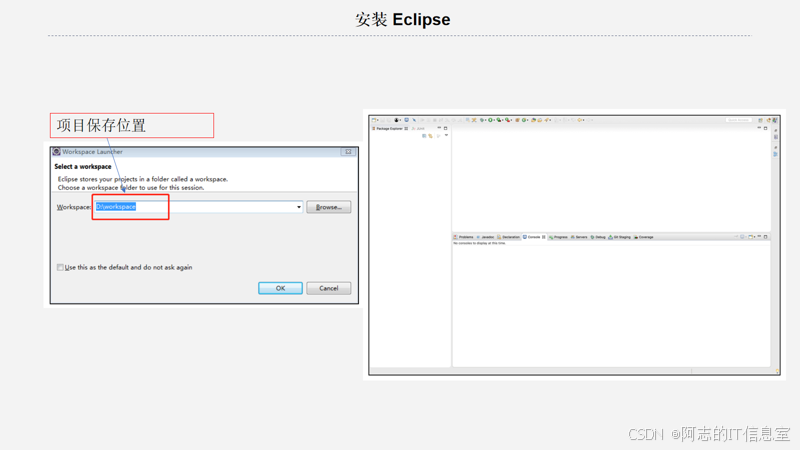Select the JUnit tab
Screen dimensions: 800x450
click(x=418, y=129)
